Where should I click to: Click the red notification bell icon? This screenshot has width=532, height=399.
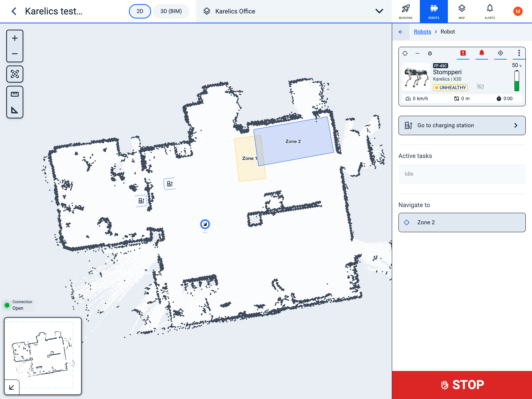click(x=482, y=53)
